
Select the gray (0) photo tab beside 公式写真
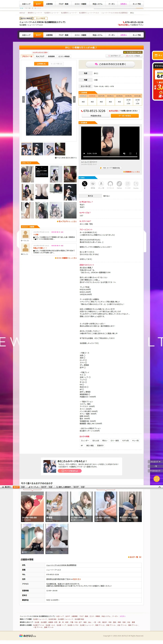pyautogui.click(x=56, y=64)
